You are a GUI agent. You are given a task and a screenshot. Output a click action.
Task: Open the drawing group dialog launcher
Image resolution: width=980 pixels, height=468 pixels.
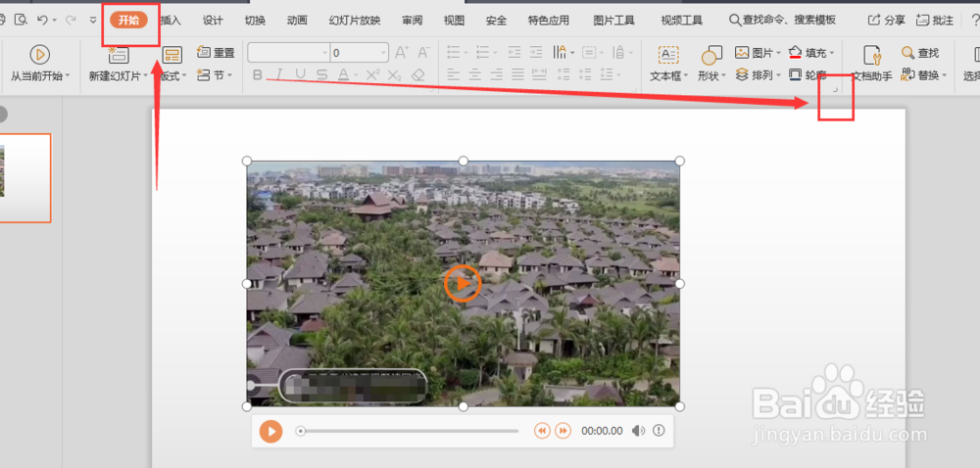pos(834,91)
